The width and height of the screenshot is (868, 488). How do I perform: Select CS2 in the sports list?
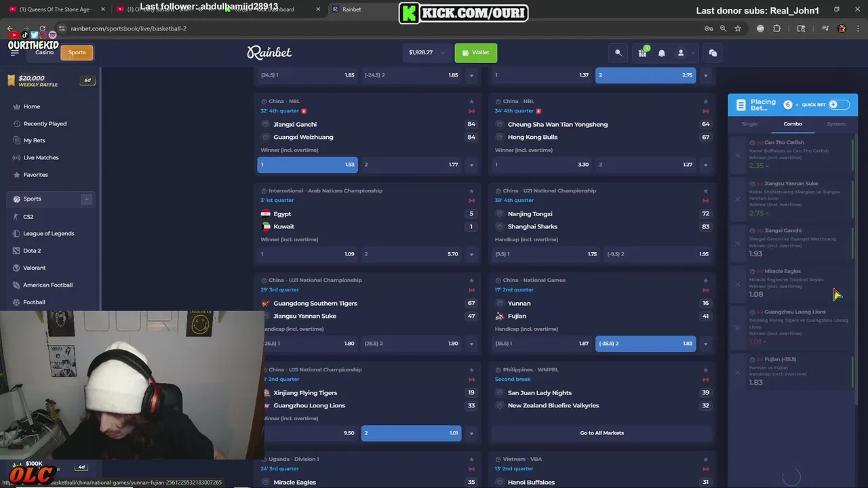click(x=28, y=217)
